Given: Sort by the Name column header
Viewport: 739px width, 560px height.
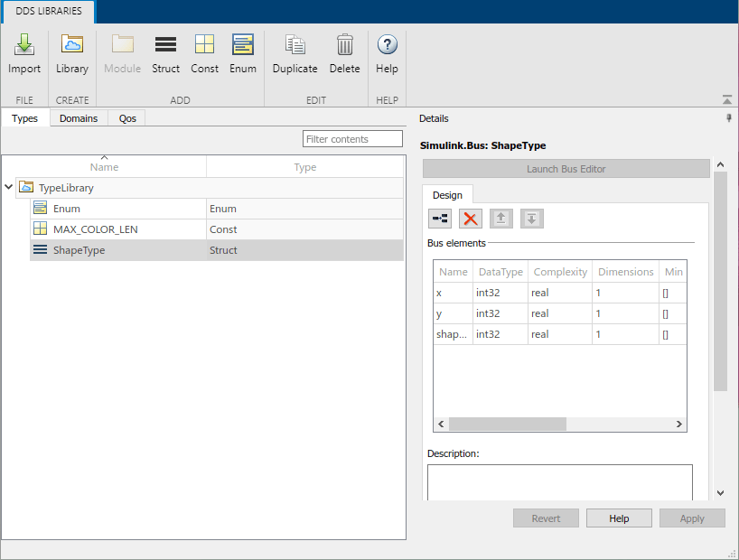Looking at the screenshot, I should pyautogui.click(x=104, y=167).
